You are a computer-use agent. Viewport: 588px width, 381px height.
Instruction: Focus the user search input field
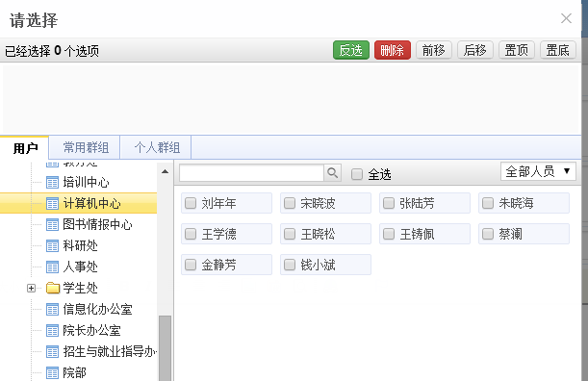point(251,173)
